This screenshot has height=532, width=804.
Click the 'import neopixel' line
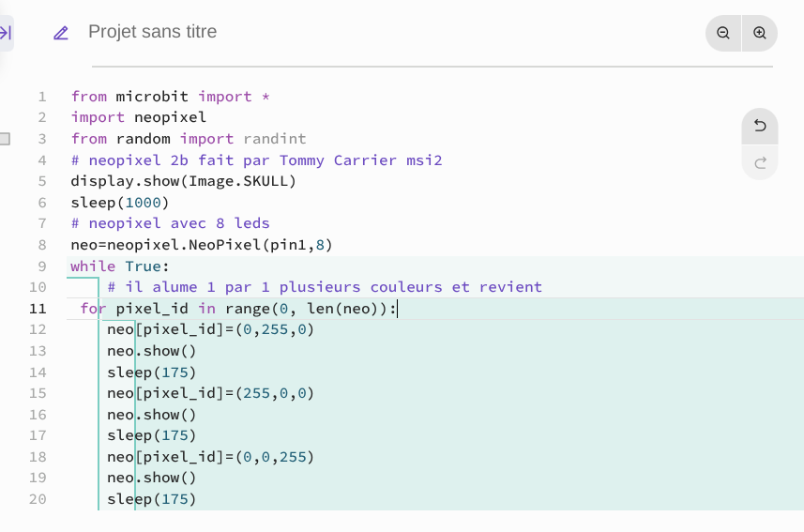[x=139, y=117]
